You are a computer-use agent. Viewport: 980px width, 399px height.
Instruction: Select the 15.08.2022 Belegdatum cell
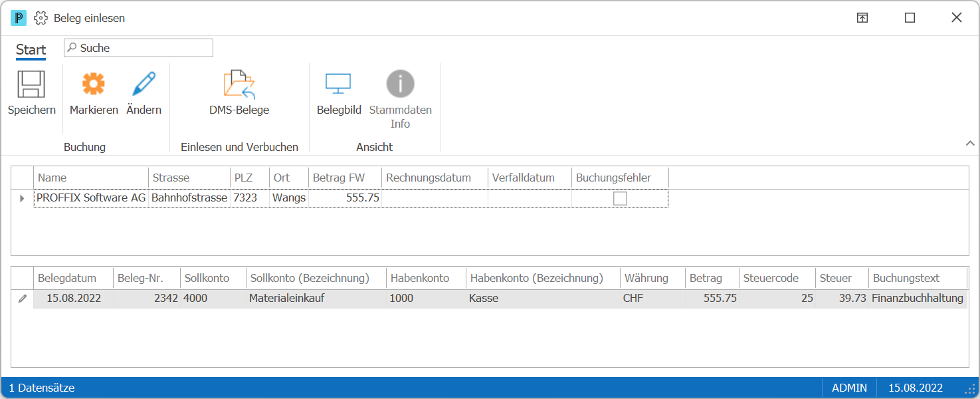pyautogui.click(x=74, y=299)
